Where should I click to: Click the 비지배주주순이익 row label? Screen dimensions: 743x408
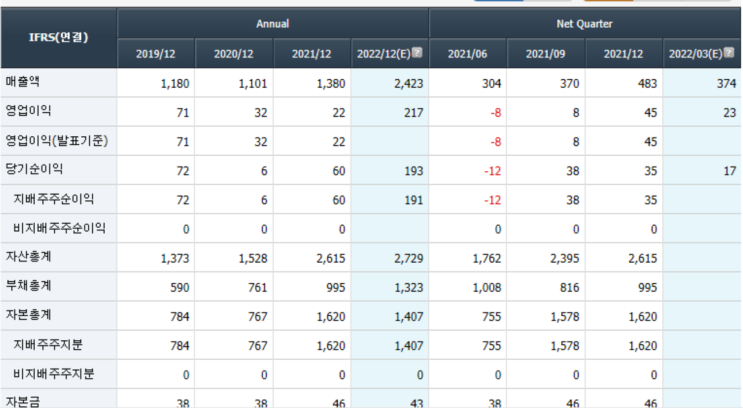[x=59, y=228]
